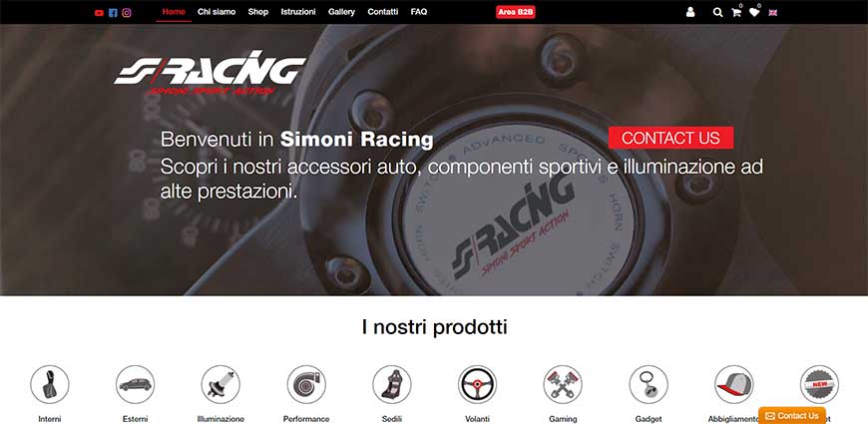Open the wishlist heart icon
Image resolution: width=868 pixels, height=424 pixels.
click(x=754, y=12)
